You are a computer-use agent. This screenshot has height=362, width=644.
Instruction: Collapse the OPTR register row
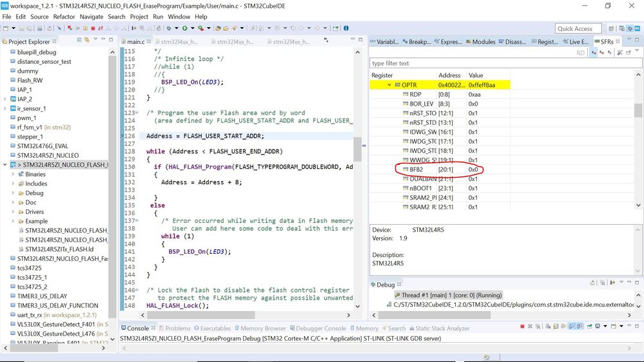(x=389, y=85)
